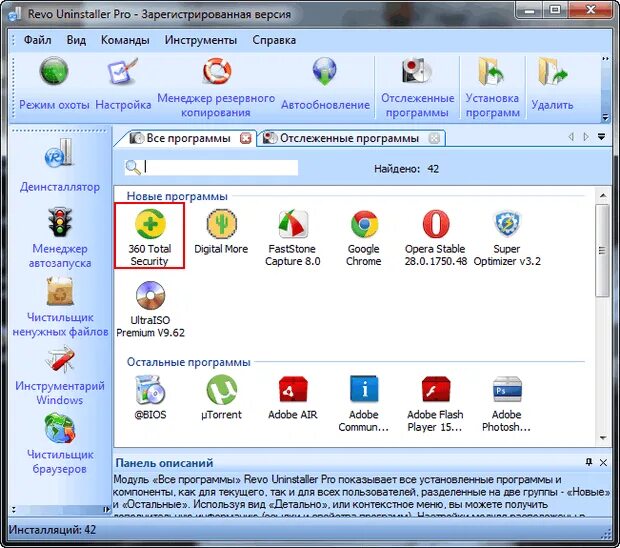Click the Новые программы group header
Image resolution: width=620 pixels, height=548 pixels.
coord(177,197)
